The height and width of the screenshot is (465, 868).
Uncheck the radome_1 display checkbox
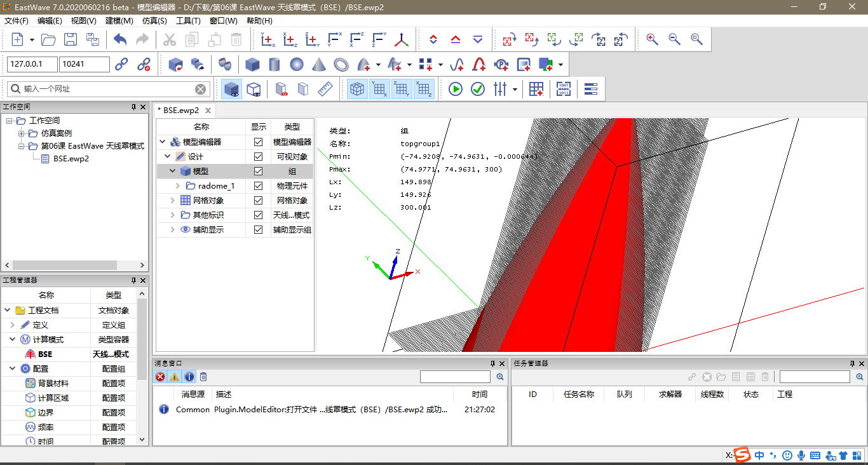(x=258, y=186)
